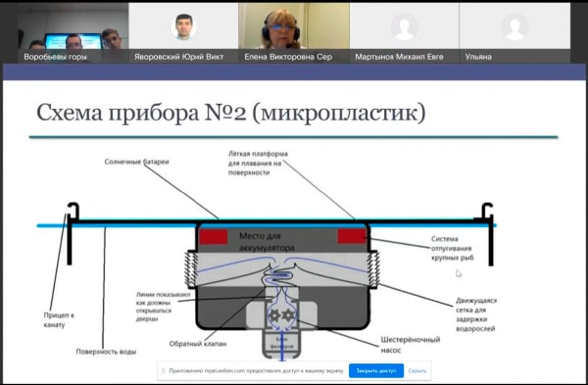Click the left red block in the diagram

214,237
